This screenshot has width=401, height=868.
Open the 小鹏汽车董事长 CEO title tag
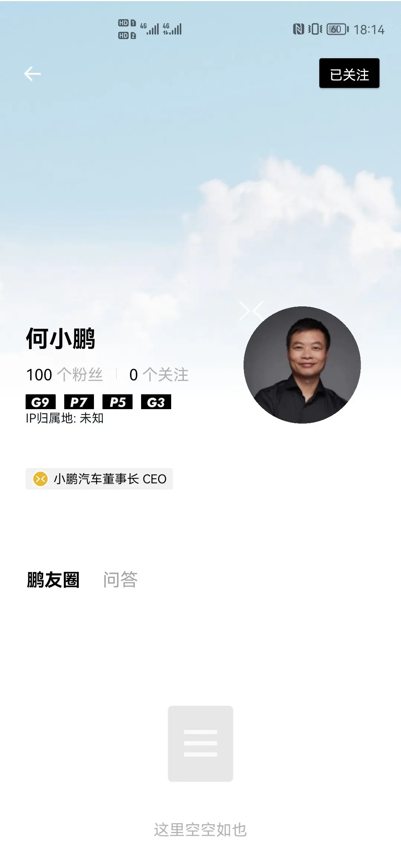(x=99, y=479)
